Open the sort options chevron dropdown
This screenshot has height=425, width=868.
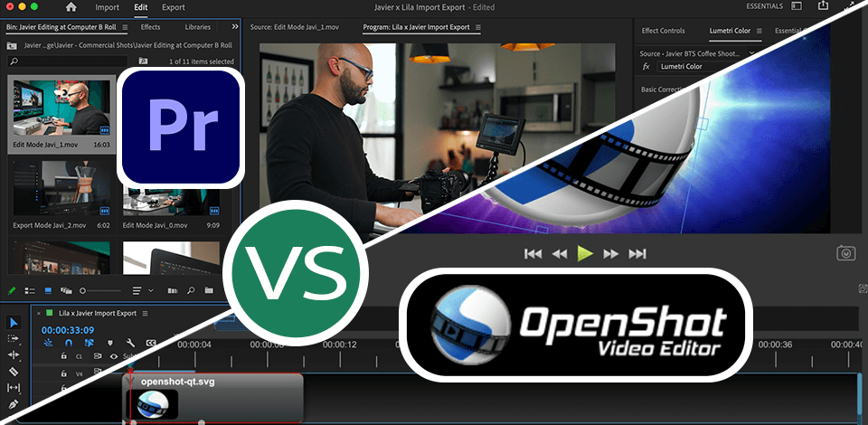[150, 290]
